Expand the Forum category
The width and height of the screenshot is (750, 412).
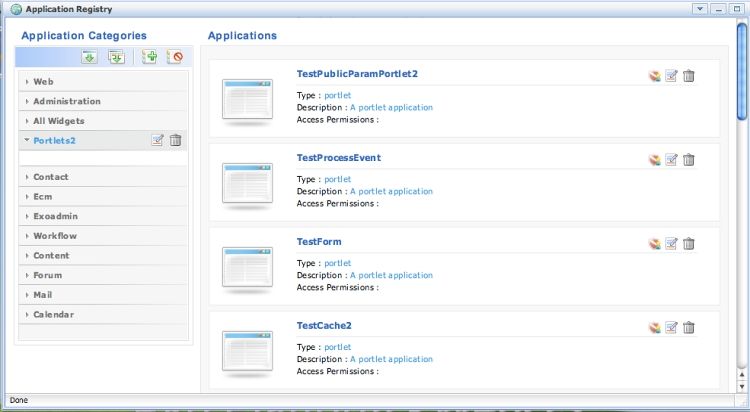pyautogui.click(x=103, y=275)
